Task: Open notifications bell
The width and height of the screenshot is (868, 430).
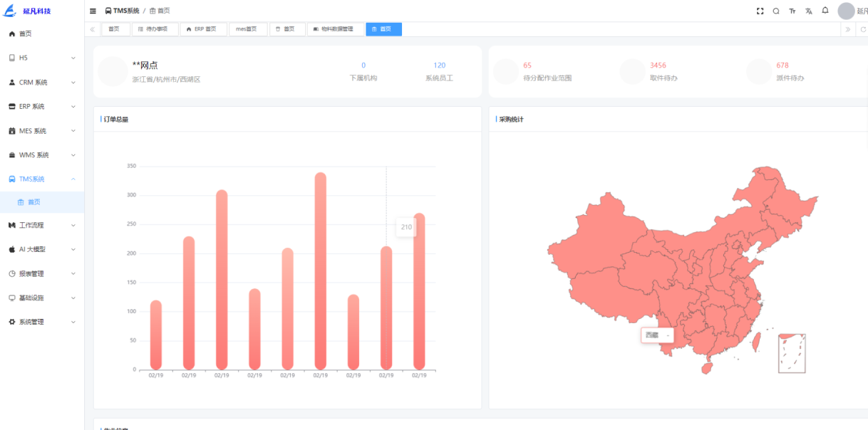Action: coord(825,11)
